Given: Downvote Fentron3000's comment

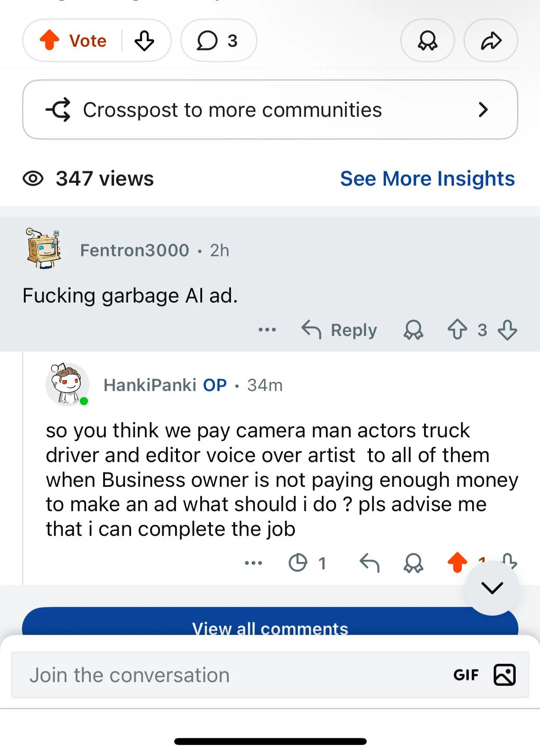Looking at the screenshot, I should 507,330.
